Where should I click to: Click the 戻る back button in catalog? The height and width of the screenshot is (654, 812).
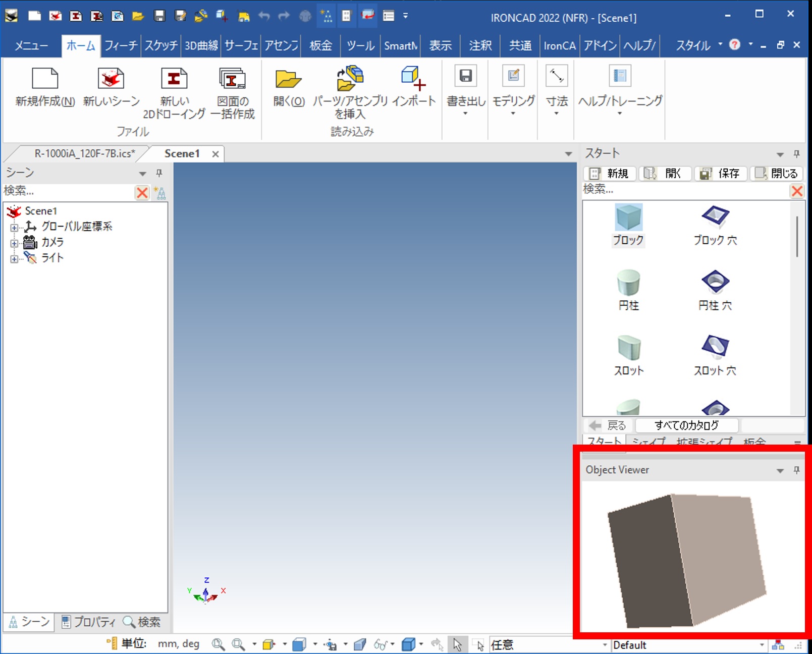pyautogui.click(x=608, y=425)
